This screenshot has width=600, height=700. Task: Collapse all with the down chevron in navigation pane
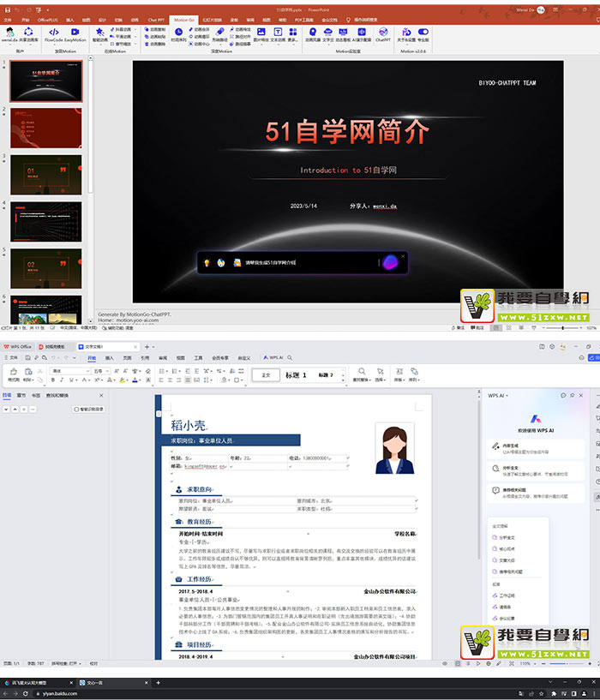(6, 409)
